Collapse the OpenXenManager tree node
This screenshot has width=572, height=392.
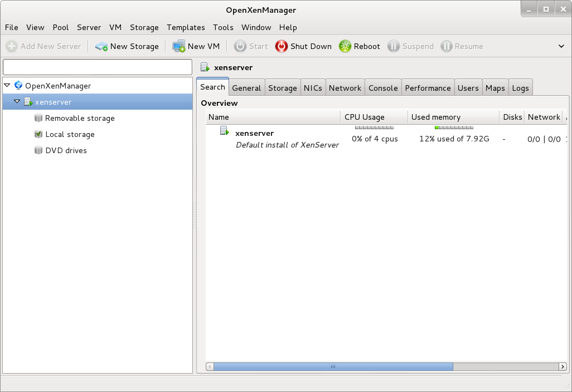pyautogui.click(x=7, y=86)
